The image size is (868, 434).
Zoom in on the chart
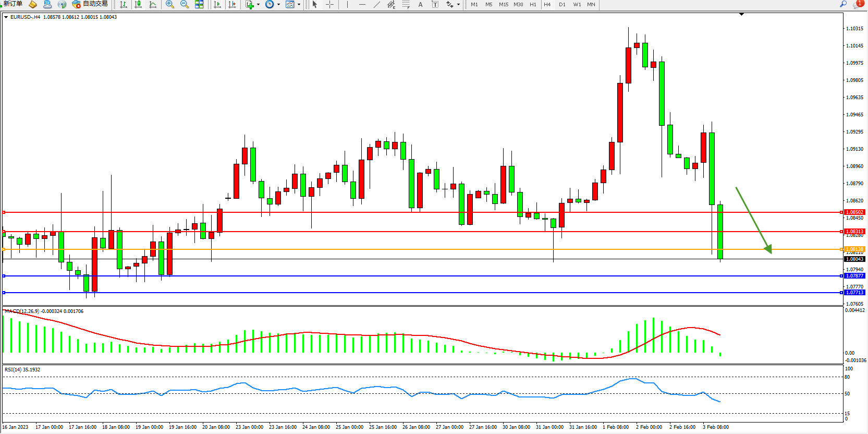pyautogui.click(x=170, y=5)
